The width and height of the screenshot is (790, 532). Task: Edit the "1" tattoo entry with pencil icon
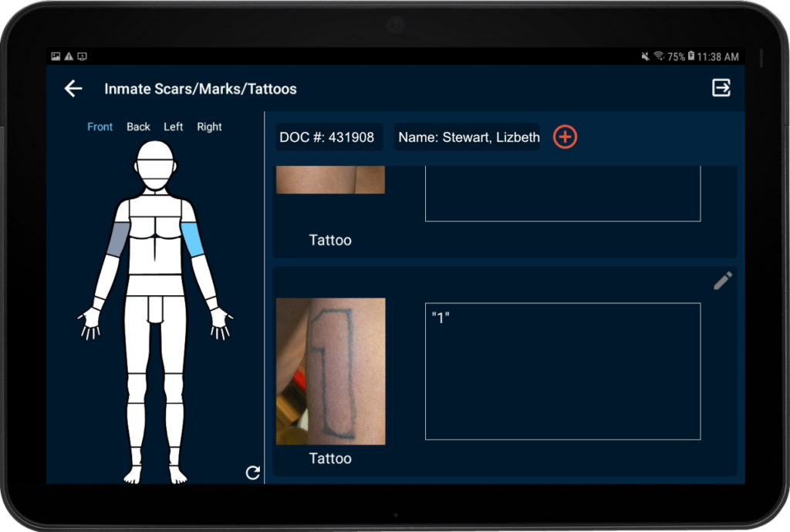[x=722, y=281]
